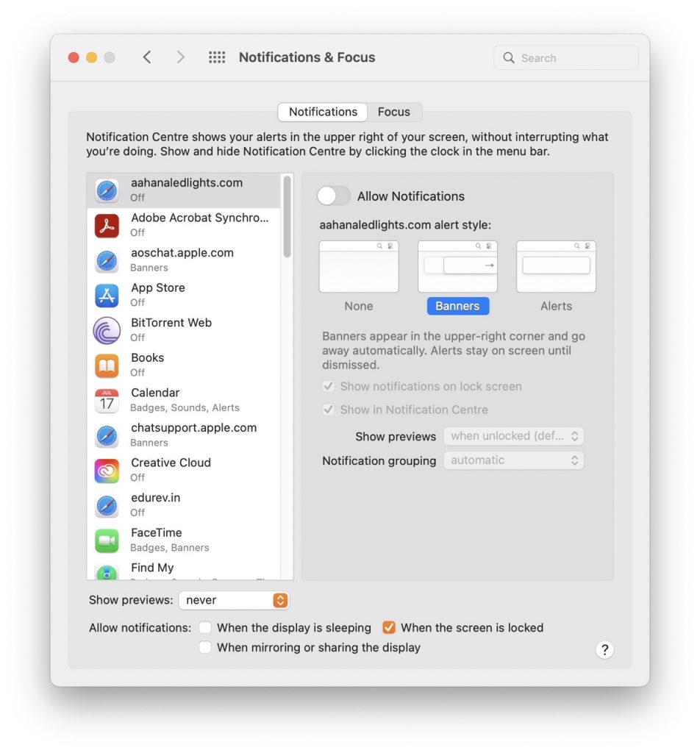Image resolution: width=700 pixels, height=753 pixels.
Task: Click the Find My app icon
Action: point(107,572)
